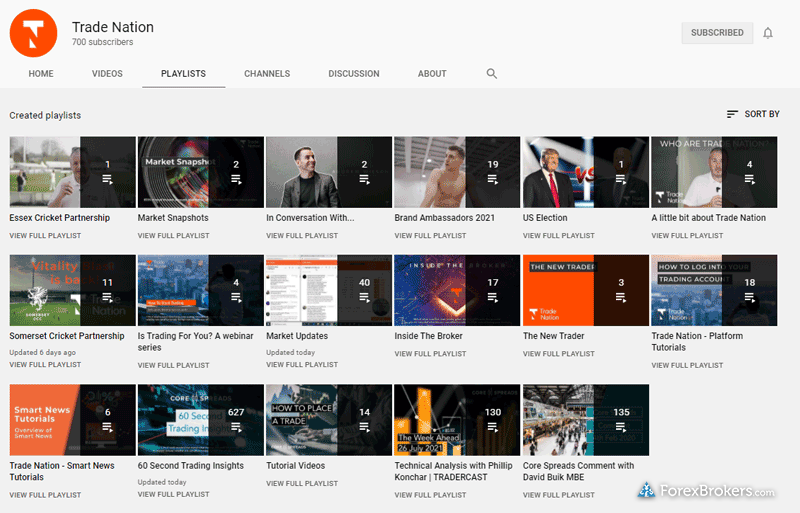Click Trade Nation - Platform Tutorials title
This screenshot has width=800, height=513.
(x=697, y=341)
